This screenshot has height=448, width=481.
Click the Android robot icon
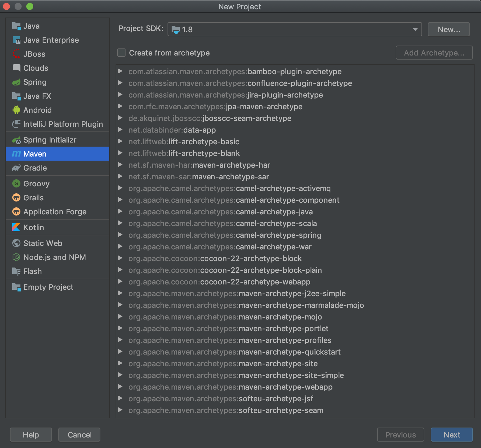pos(16,110)
